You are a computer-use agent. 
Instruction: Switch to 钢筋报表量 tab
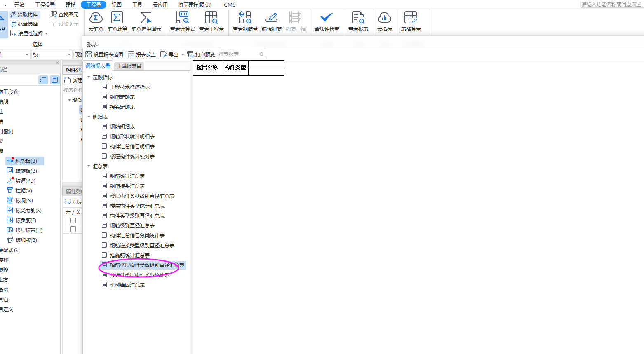pyautogui.click(x=98, y=66)
